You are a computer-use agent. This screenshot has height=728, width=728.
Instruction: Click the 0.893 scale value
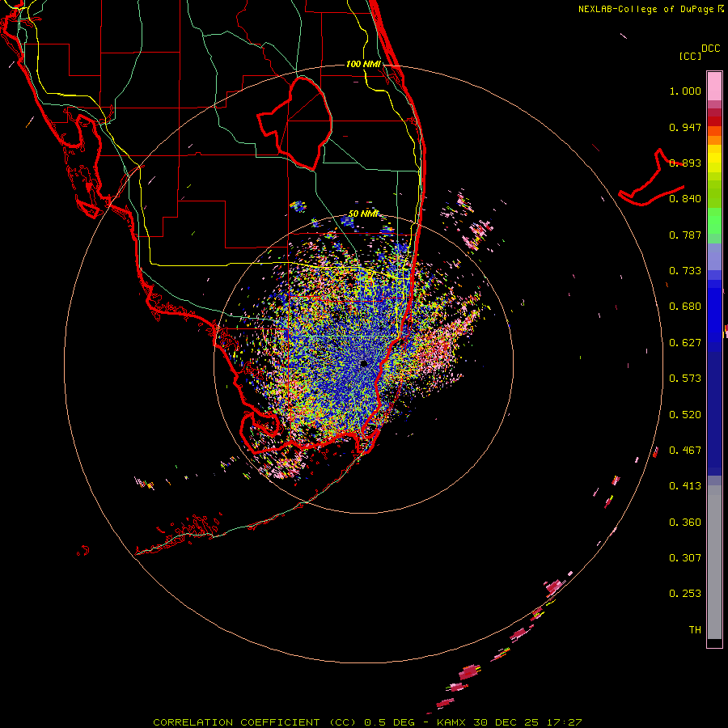685,163
